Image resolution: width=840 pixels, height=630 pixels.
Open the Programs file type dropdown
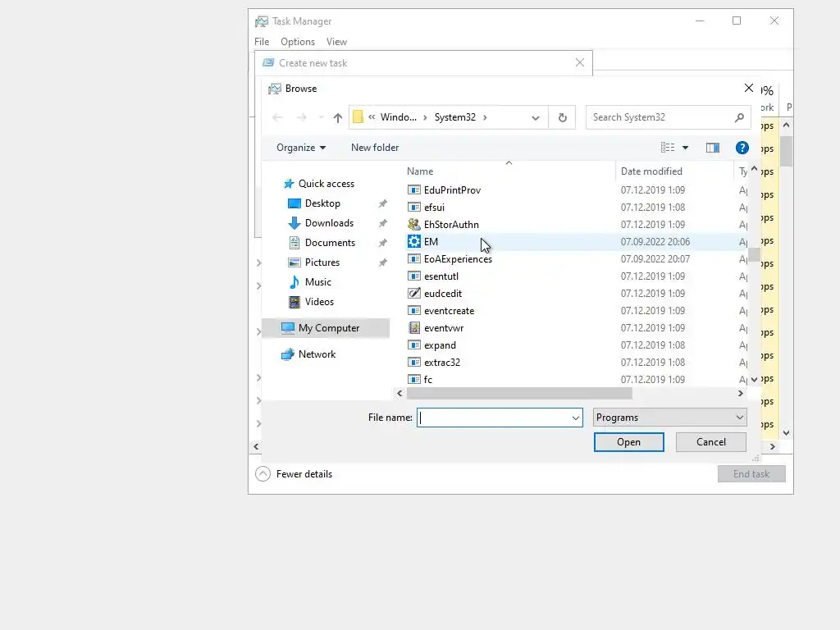pos(669,418)
